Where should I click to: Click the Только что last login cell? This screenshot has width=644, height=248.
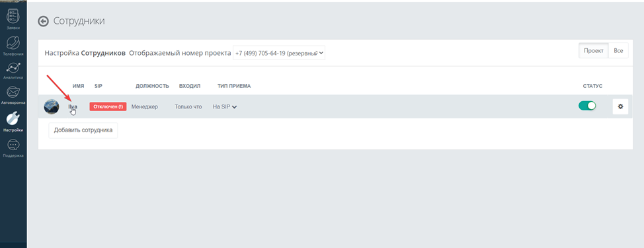pos(188,106)
